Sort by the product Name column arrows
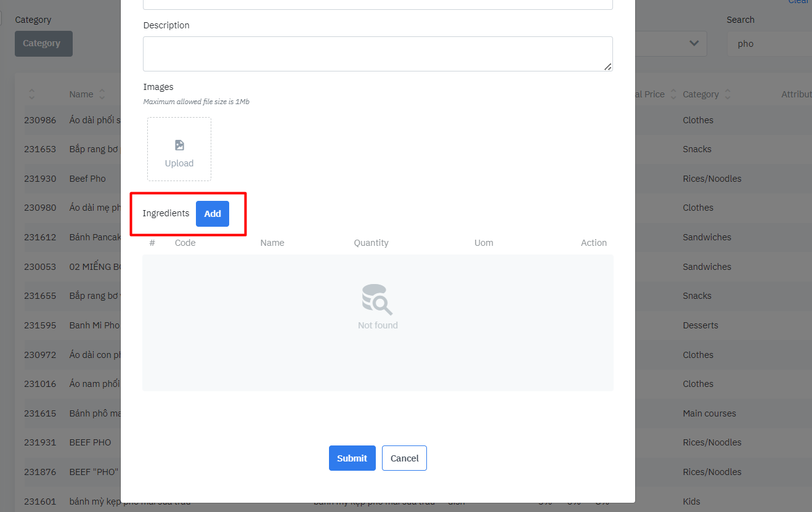The width and height of the screenshot is (812, 512). click(102, 94)
